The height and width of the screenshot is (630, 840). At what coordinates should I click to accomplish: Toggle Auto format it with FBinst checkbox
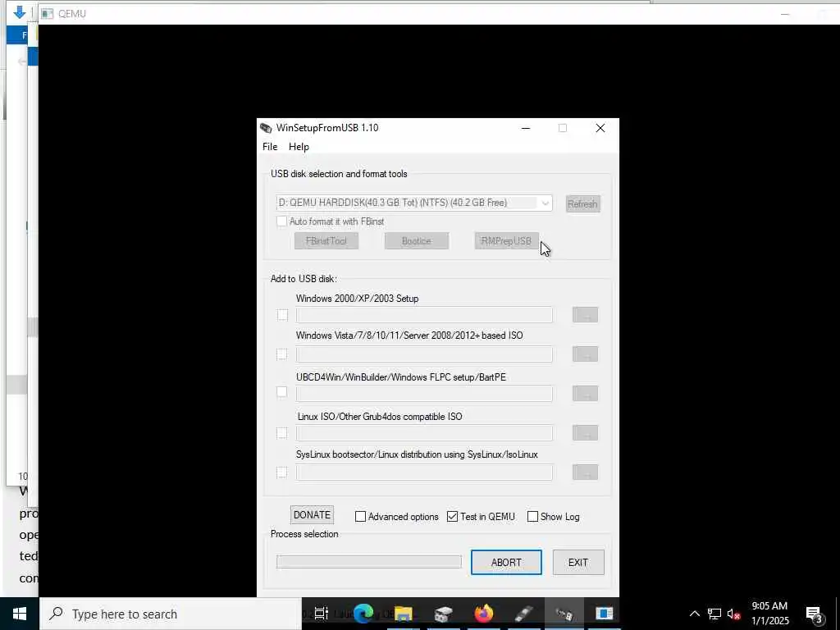coord(281,221)
